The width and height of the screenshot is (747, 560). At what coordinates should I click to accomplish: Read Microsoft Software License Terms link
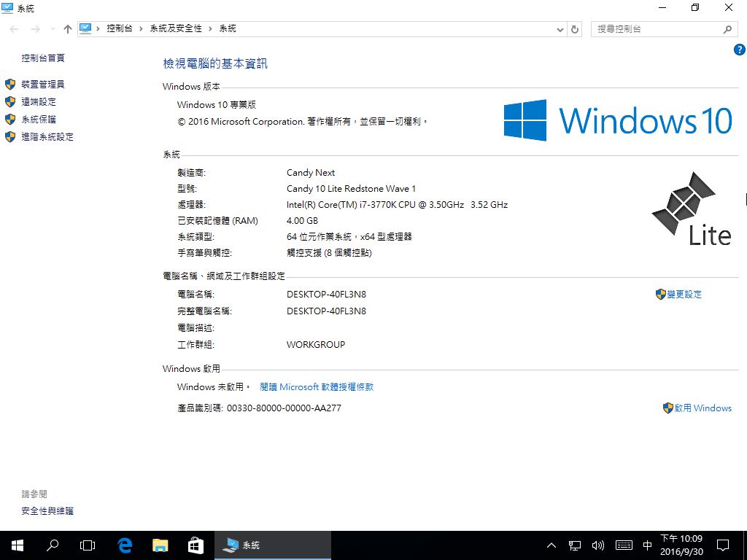(x=317, y=387)
